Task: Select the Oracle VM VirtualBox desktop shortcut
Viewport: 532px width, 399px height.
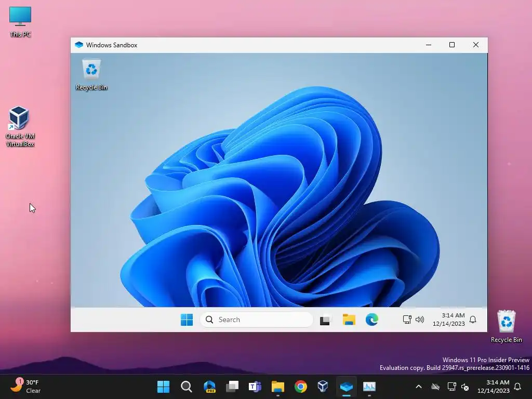Action: click(x=20, y=127)
